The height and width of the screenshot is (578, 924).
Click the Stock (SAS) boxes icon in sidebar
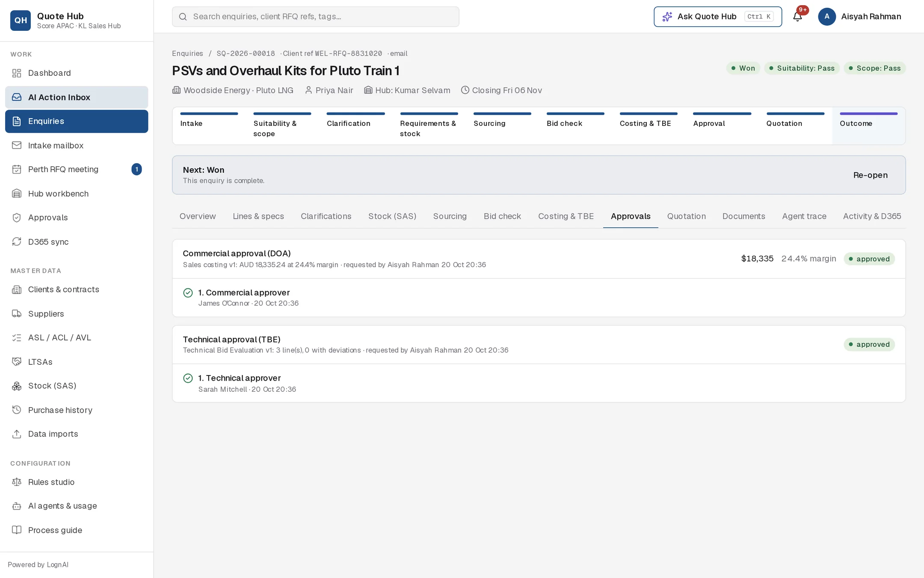17,386
